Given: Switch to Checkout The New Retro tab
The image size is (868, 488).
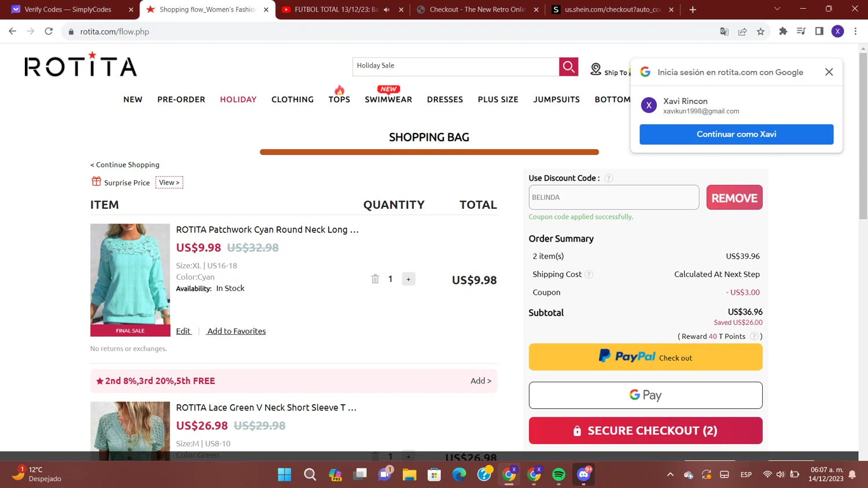Looking at the screenshot, I should (477, 9).
